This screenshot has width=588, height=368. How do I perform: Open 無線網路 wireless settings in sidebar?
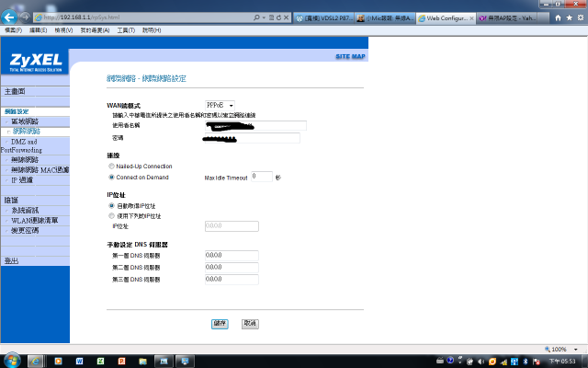[x=25, y=159]
